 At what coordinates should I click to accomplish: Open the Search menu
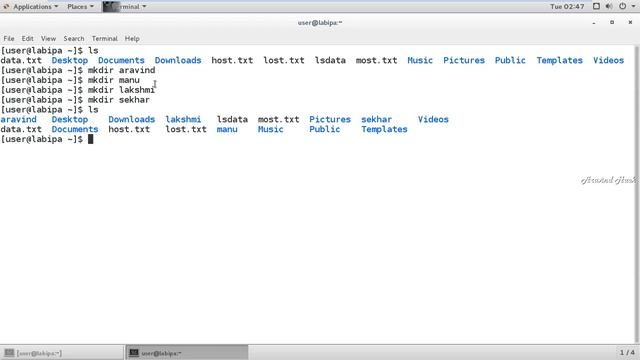coord(73,38)
